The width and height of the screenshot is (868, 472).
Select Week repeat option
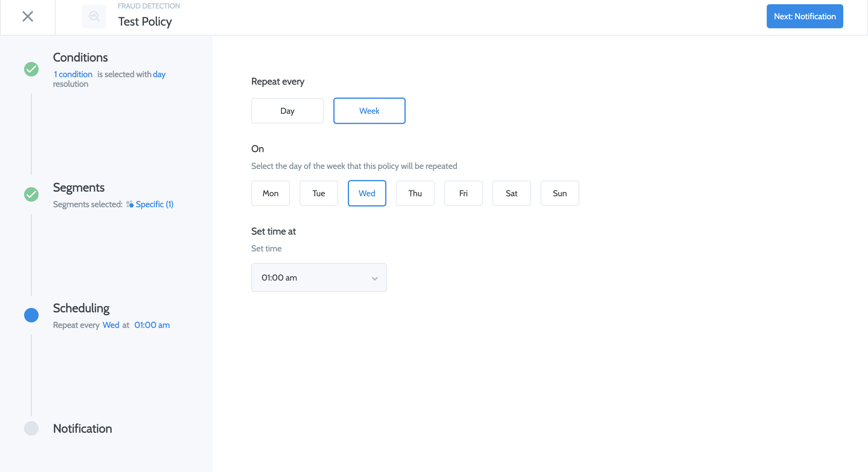(x=369, y=111)
